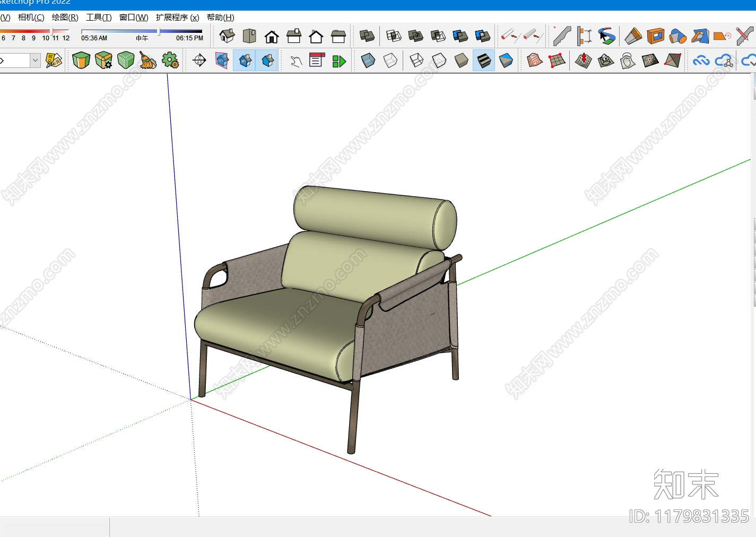Select Sandbox Stamp tool
756x537 pixels.
tap(606, 60)
